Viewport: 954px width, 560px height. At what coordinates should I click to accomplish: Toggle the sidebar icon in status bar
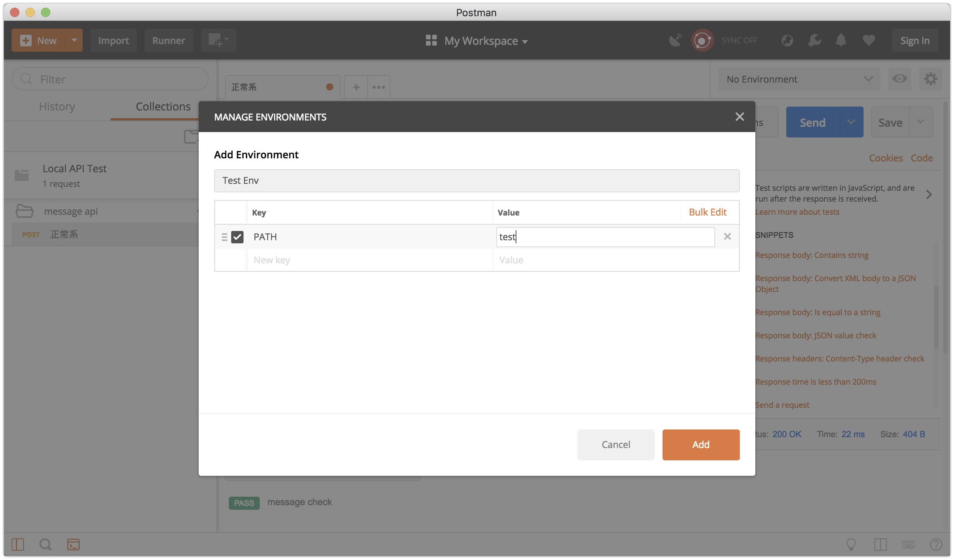click(x=18, y=545)
